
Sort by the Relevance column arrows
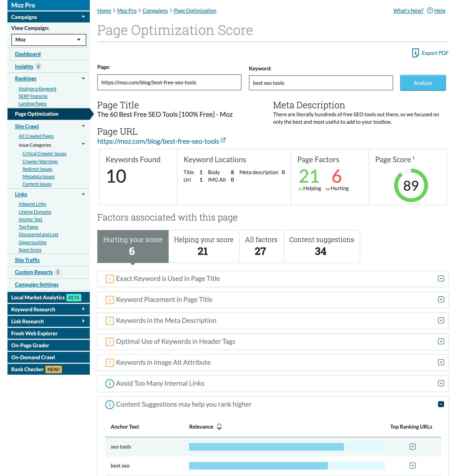(220, 427)
